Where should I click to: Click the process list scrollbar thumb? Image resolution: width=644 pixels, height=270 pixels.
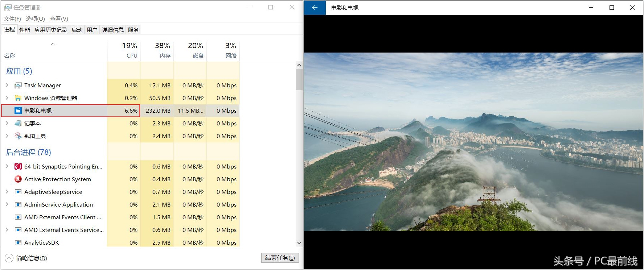[x=299, y=79]
